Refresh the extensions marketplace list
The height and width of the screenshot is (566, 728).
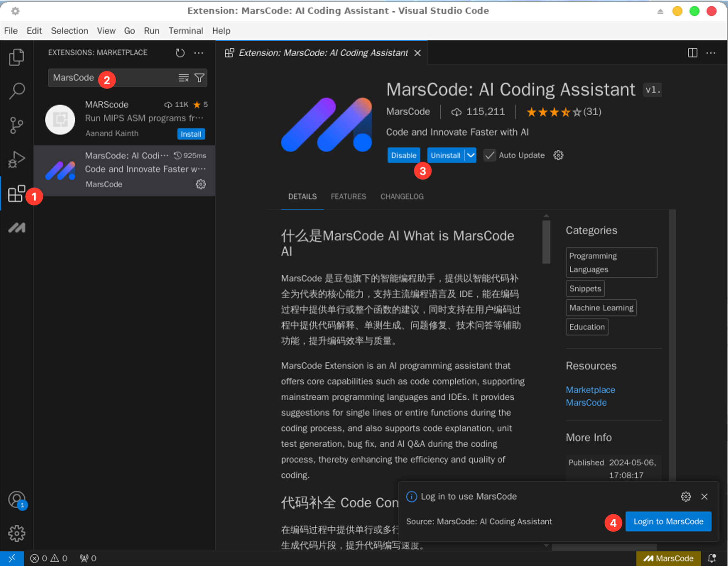pyautogui.click(x=180, y=53)
